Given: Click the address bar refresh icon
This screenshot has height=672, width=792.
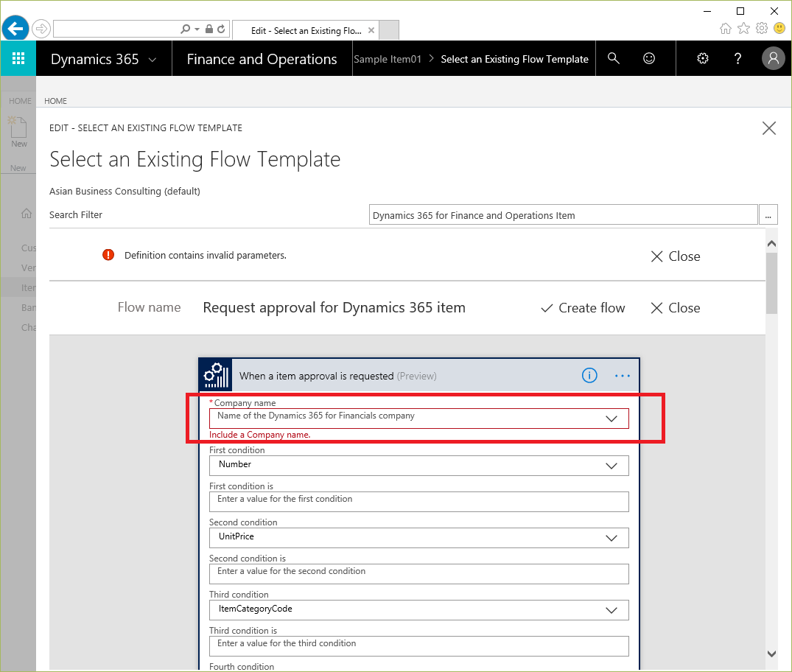Looking at the screenshot, I should [221, 29].
